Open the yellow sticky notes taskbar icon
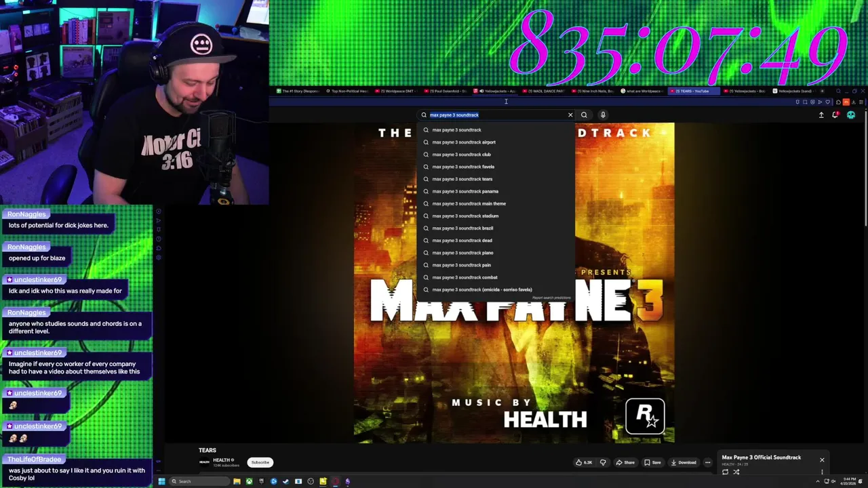The height and width of the screenshot is (488, 868). [x=323, y=481]
